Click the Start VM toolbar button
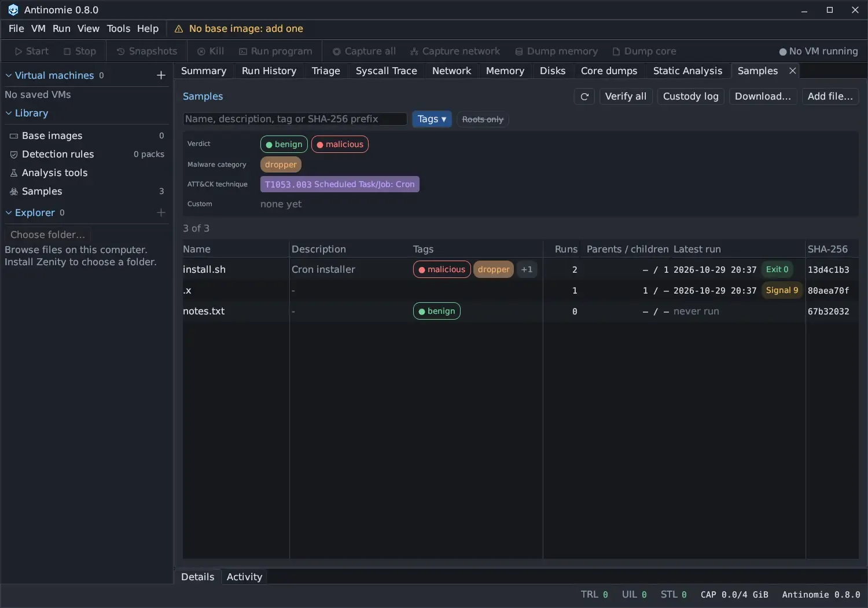The width and height of the screenshot is (868, 608). [32, 52]
